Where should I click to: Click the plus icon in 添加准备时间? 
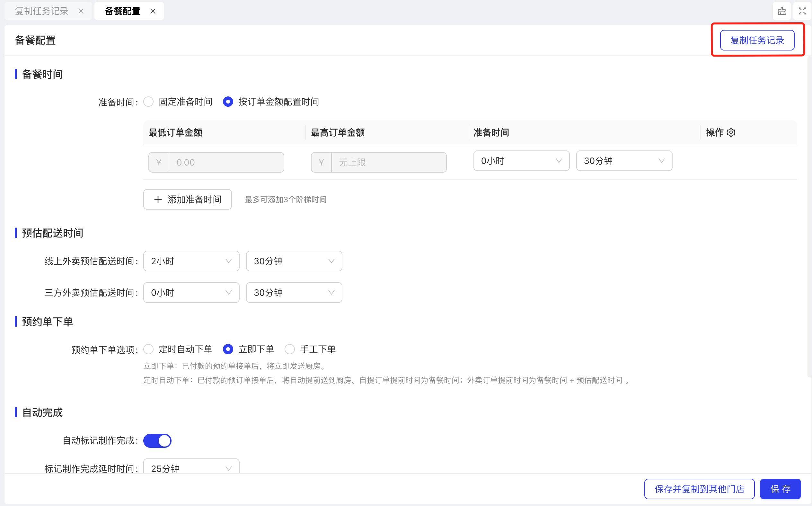(x=158, y=199)
